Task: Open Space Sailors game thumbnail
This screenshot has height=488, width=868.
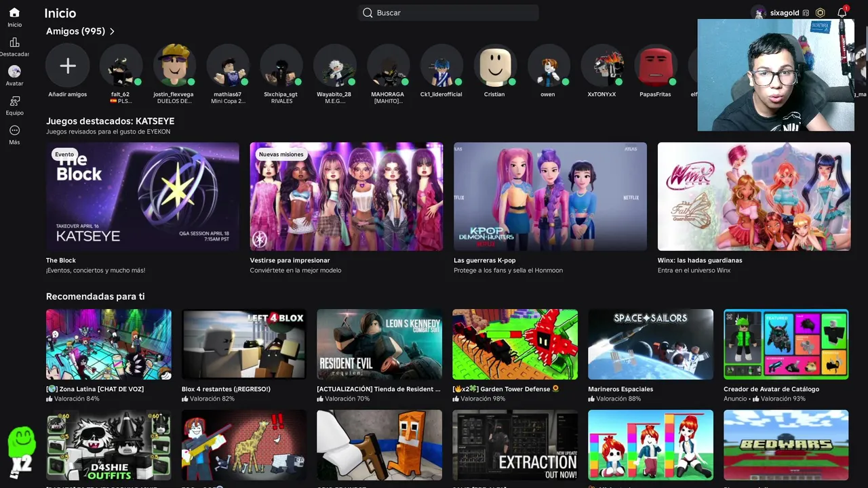Action: [651, 344]
